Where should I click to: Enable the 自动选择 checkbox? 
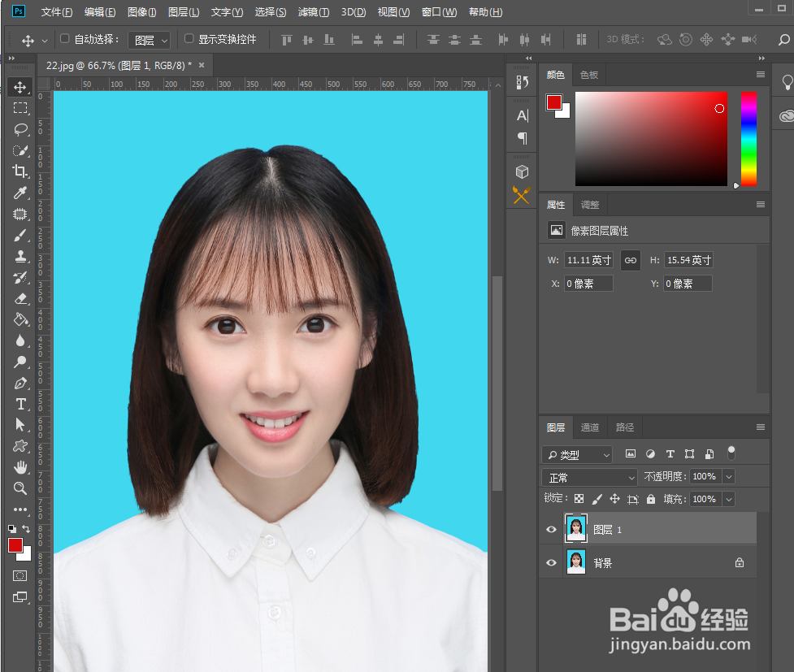(x=64, y=38)
